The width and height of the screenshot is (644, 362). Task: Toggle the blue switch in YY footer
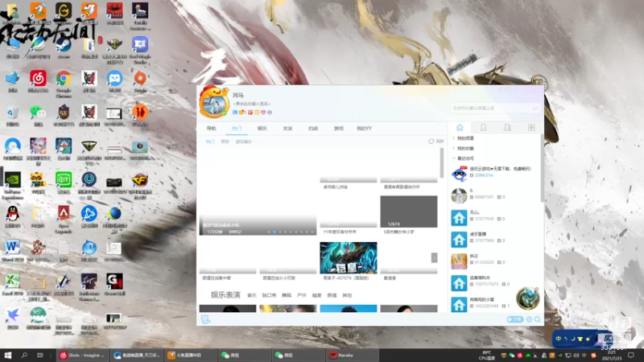click(514, 319)
